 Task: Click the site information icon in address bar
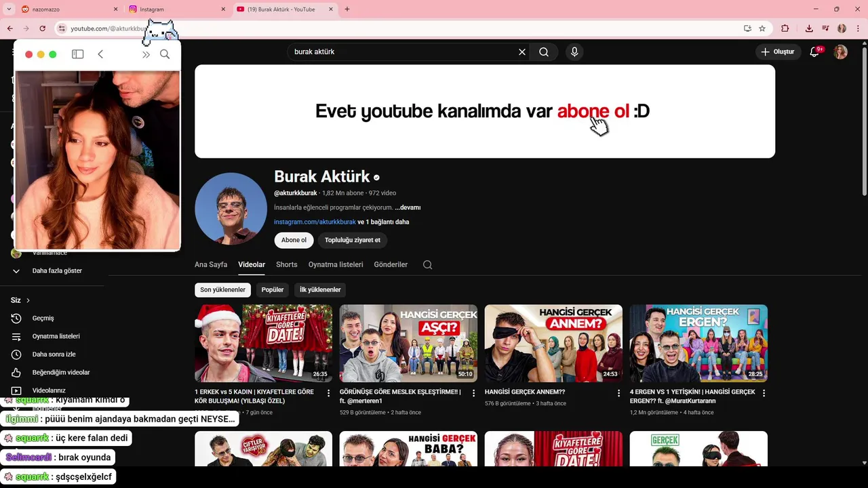click(x=62, y=28)
